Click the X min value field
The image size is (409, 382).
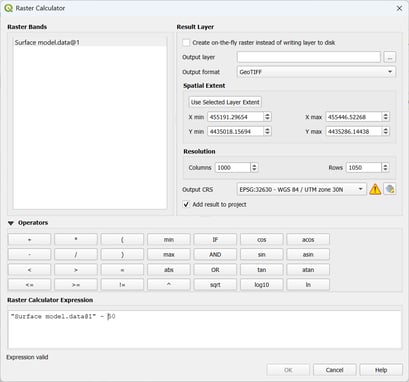235,117
